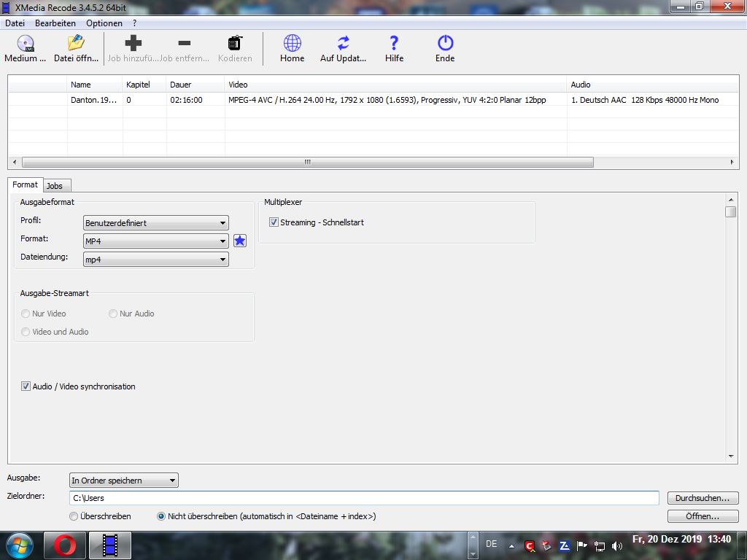The width and height of the screenshot is (747, 560).
Task: Click the red C security tray icon
Action: click(530, 545)
